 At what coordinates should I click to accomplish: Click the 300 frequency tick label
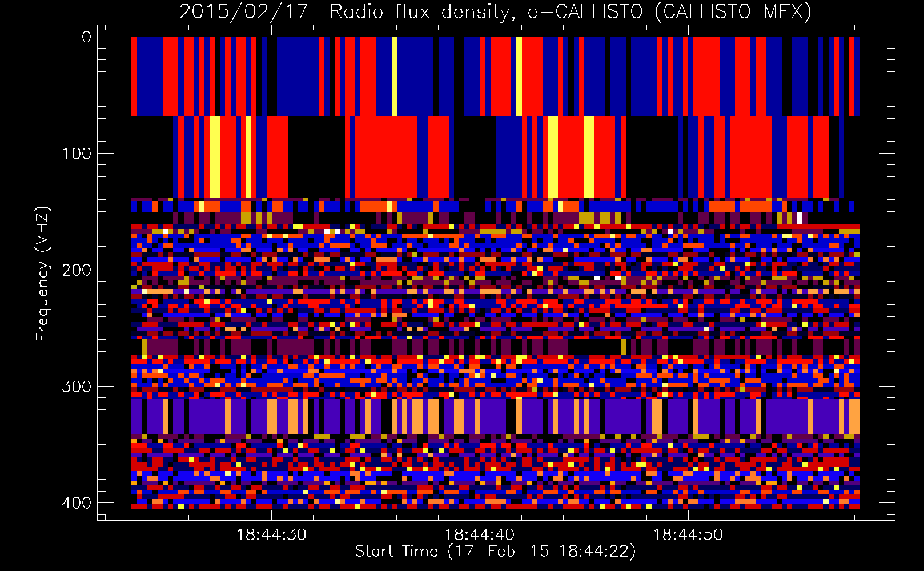(77, 387)
